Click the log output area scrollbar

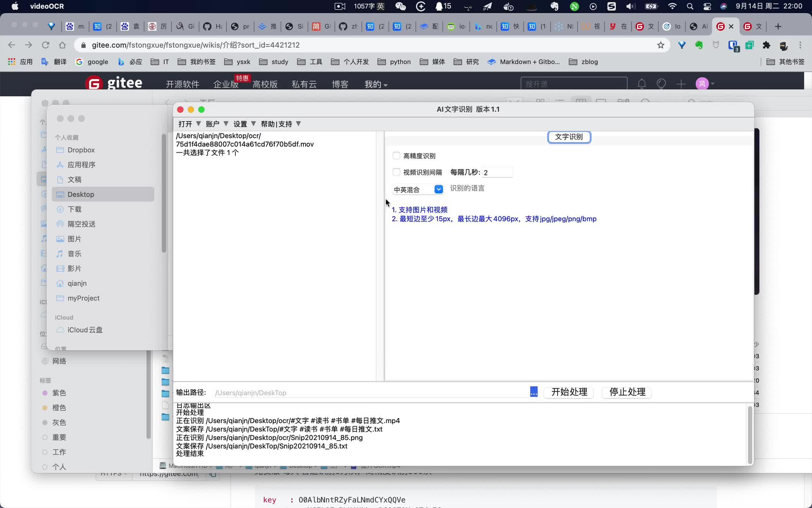pos(750,435)
